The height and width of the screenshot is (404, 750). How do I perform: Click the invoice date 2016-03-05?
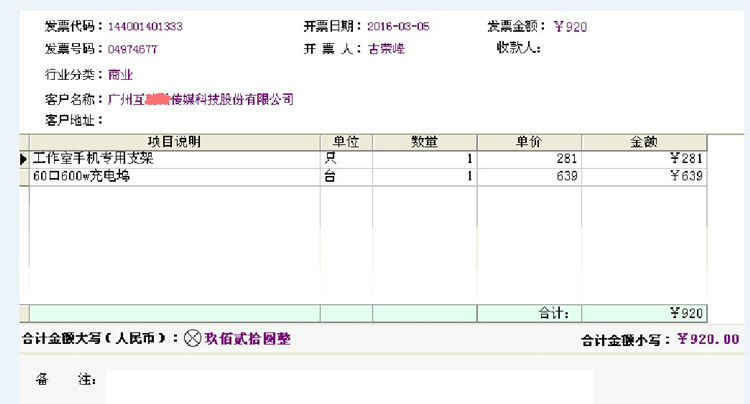[400, 26]
